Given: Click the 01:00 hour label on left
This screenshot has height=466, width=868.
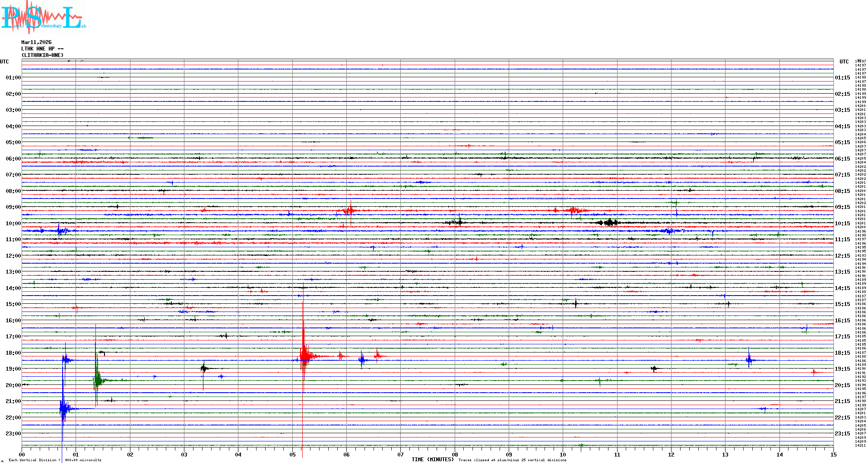Looking at the screenshot, I should (13, 78).
